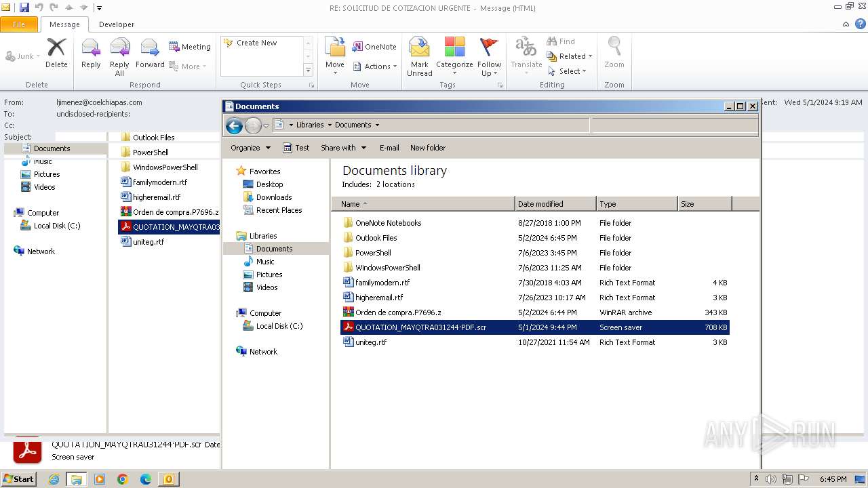Open the Follow Up flag menu
868x488 pixels.
(489, 57)
